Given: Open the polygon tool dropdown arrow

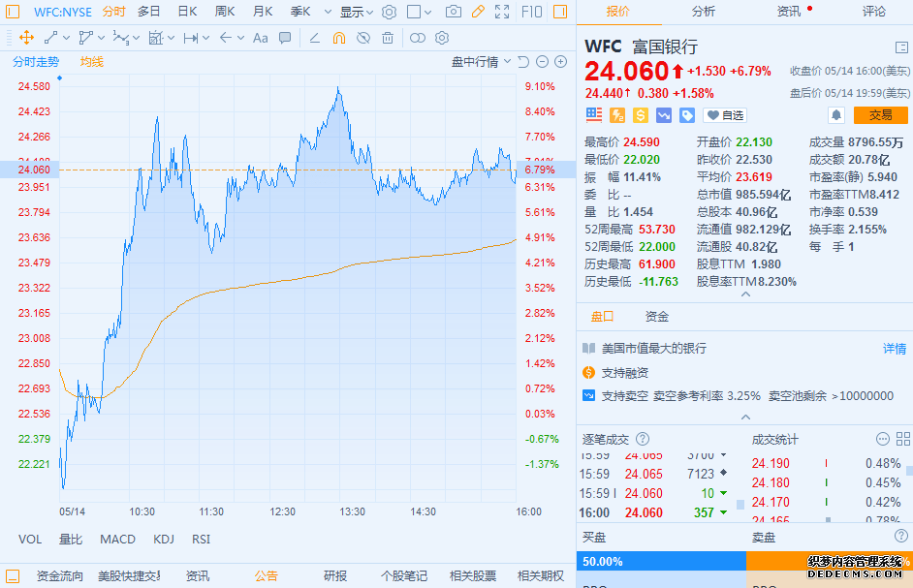Looking at the screenshot, I should point(102,39).
